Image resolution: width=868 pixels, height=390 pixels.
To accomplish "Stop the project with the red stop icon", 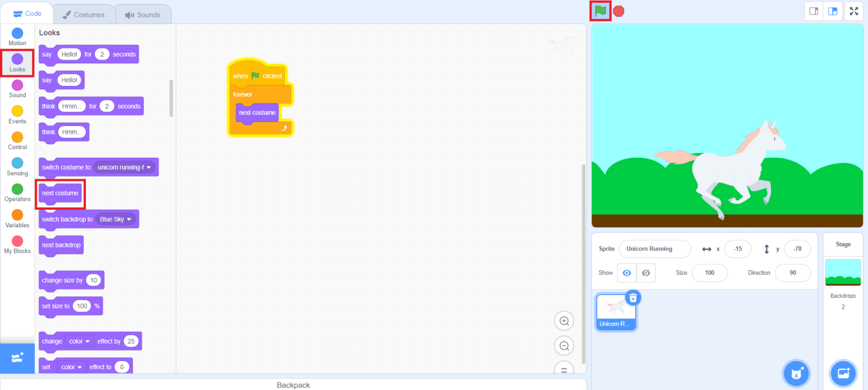I will (x=619, y=11).
